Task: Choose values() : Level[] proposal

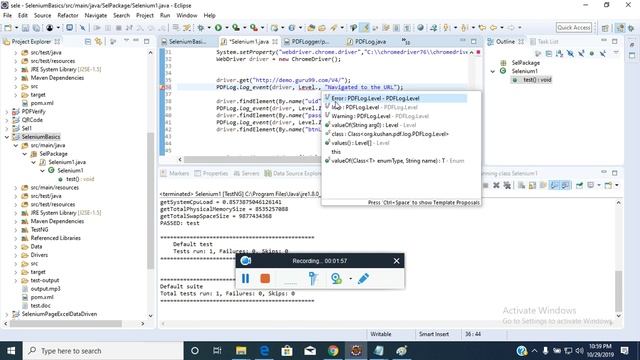Action: pos(395,143)
